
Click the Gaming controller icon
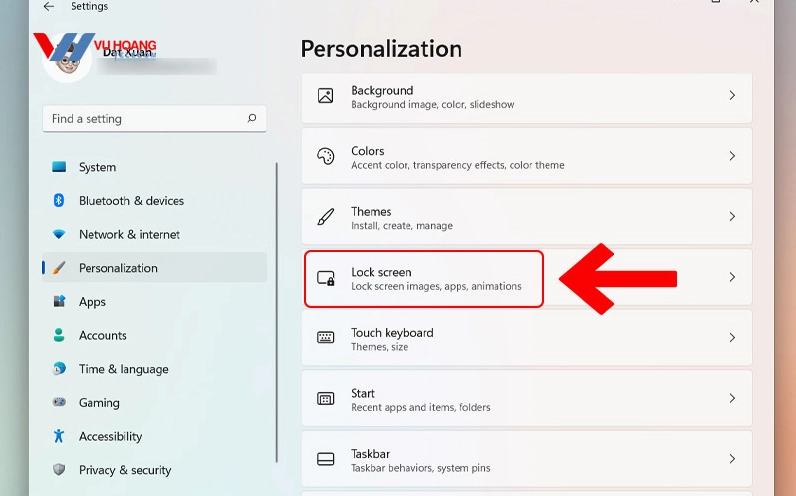pos(59,403)
